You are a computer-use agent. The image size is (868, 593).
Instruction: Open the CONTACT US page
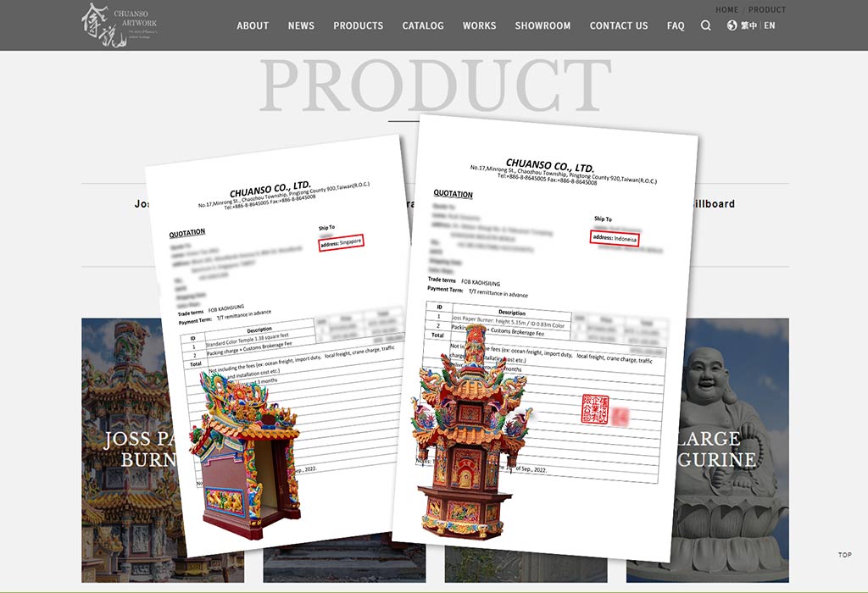click(619, 25)
